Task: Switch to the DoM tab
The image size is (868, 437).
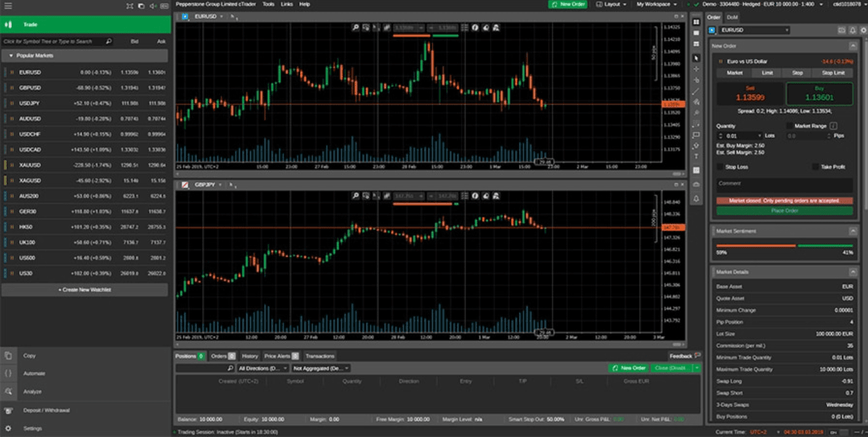Action: coord(732,17)
